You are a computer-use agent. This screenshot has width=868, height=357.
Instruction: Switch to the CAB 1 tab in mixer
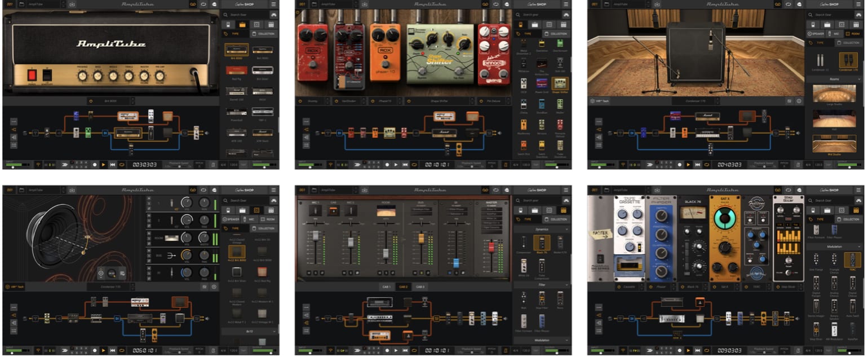click(387, 287)
